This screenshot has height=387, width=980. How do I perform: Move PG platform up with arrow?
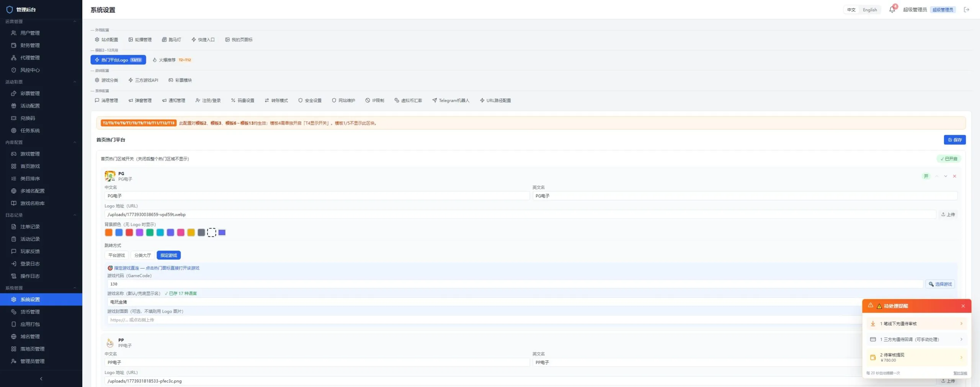click(x=937, y=176)
